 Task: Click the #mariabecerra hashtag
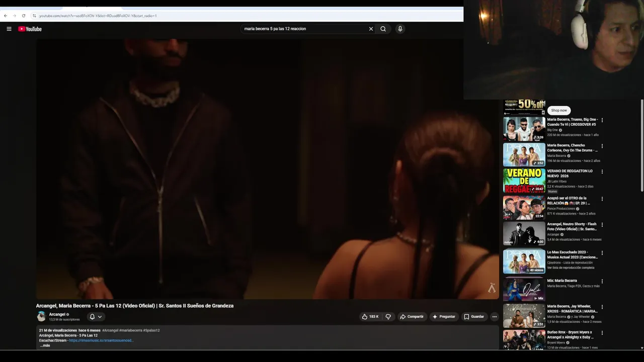[x=131, y=330]
